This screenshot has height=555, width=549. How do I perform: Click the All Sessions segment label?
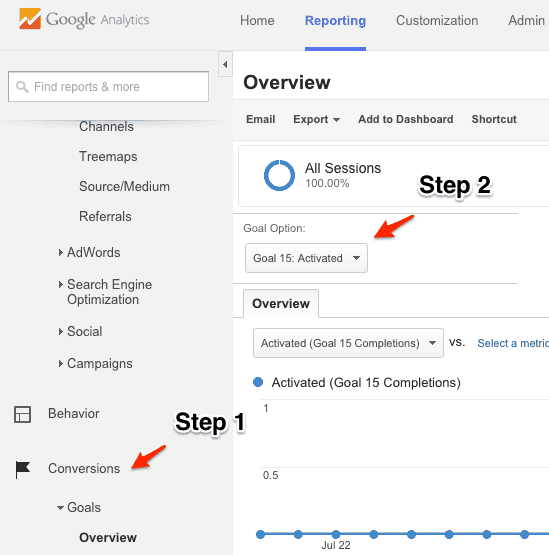[343, 168]
